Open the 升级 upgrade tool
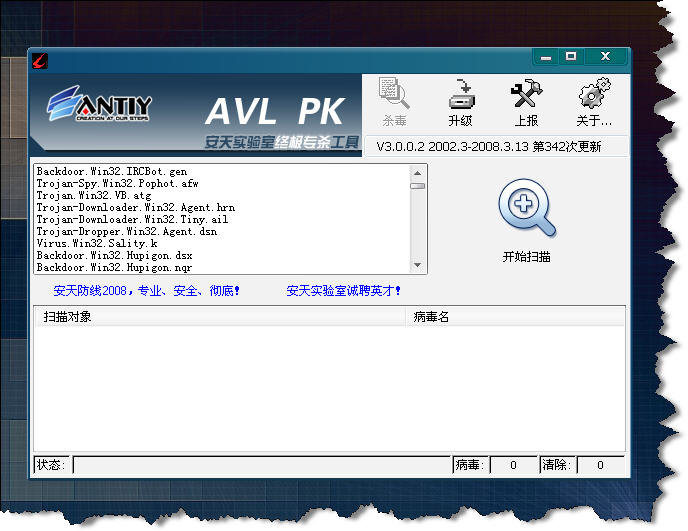The height and width of the screenshot is (531, 688). (x=460, y=102)
